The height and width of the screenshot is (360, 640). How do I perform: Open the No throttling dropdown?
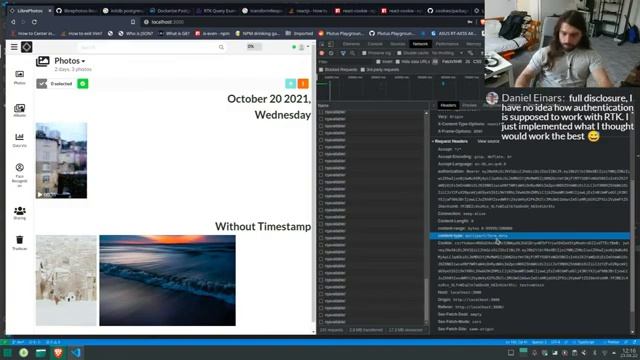click(x=447, y=53)
